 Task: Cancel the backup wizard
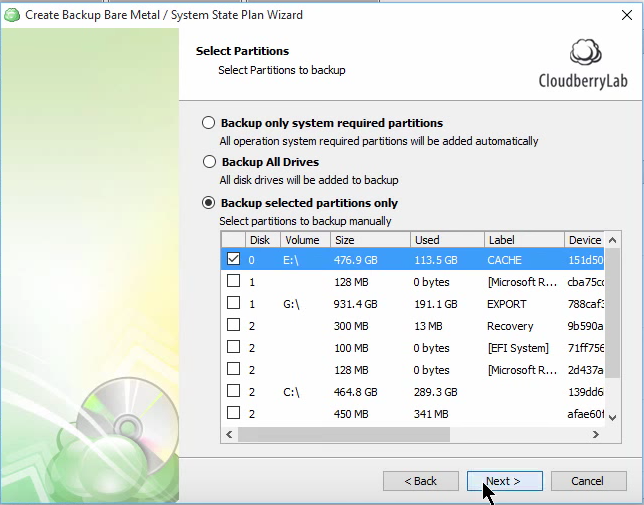(x=589, y=481)
